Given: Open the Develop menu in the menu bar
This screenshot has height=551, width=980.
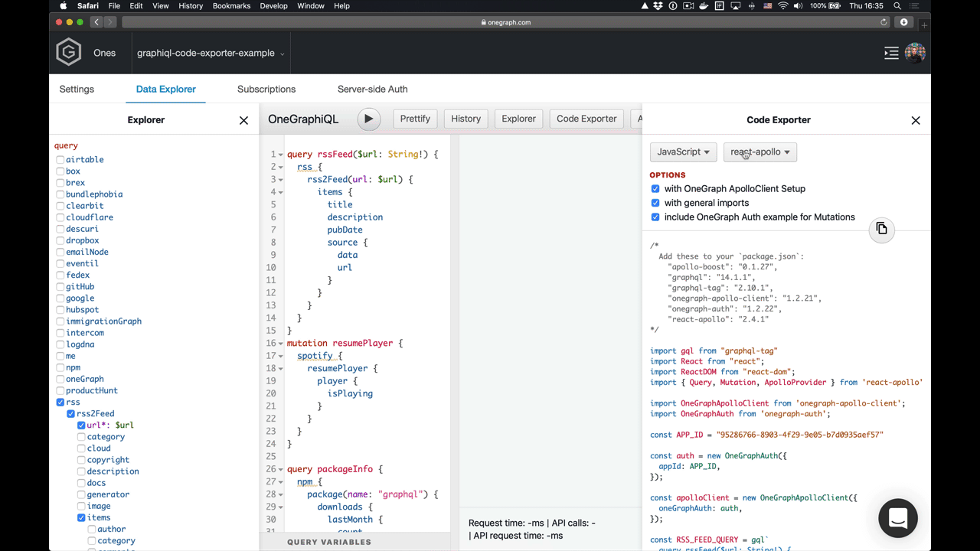Looking at the screenshot, I should click(273, 6).
